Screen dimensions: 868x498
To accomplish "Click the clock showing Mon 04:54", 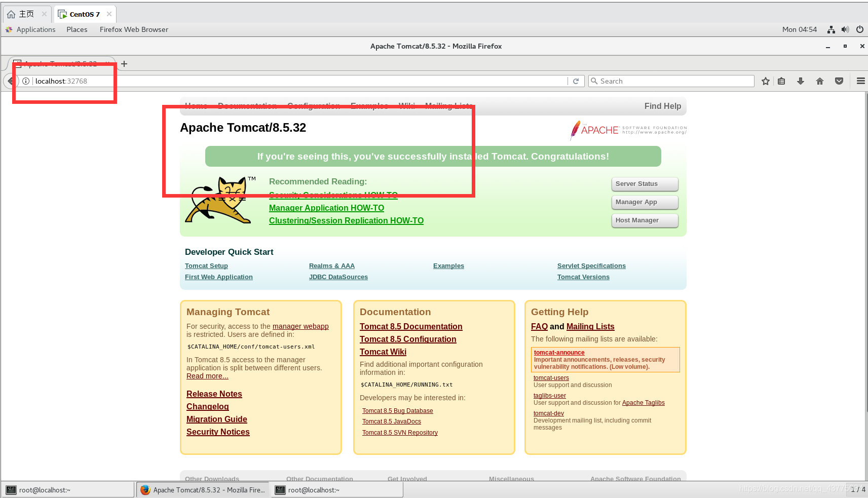I will (800, 29).
